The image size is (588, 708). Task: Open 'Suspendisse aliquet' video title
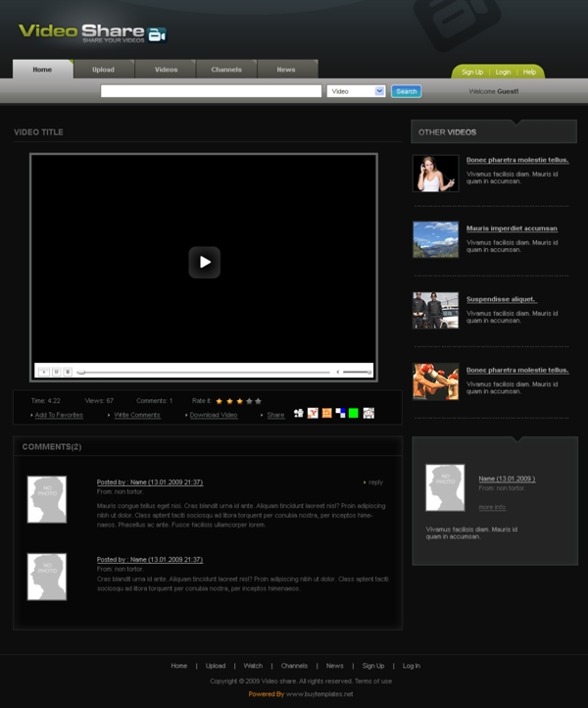(x=501, y=299)
